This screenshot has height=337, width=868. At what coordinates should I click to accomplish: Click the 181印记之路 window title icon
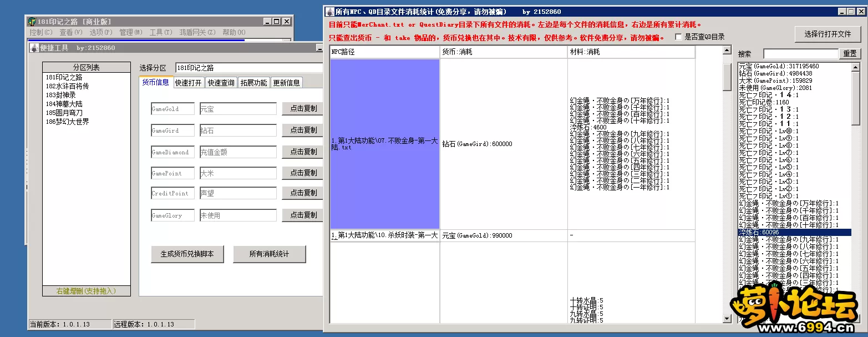(x=32, y=22)
